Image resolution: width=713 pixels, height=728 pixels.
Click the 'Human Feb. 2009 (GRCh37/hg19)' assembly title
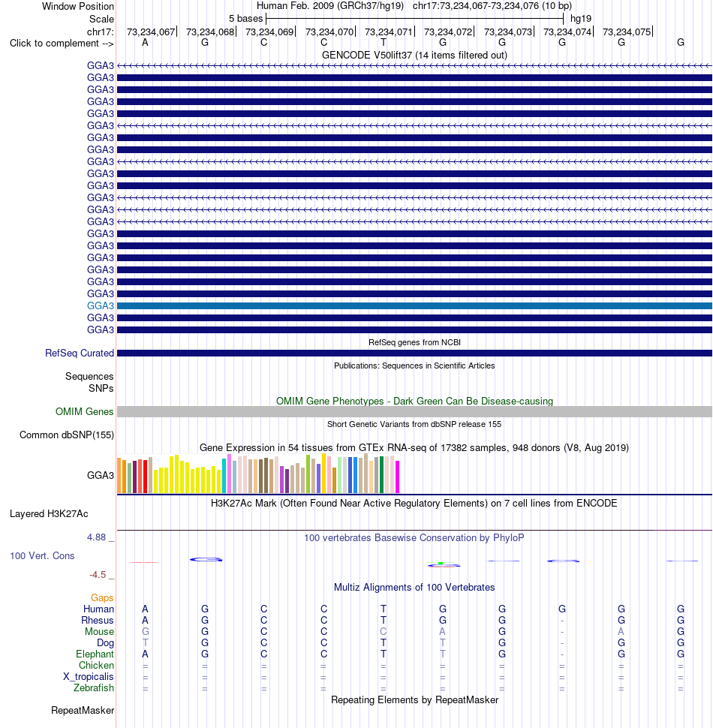point(330,6)
